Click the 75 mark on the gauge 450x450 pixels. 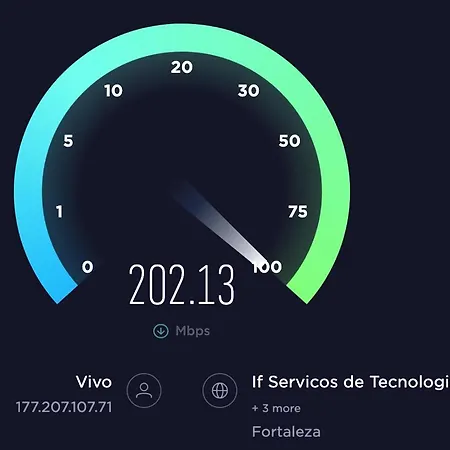pyautogui.click(x=298, y=212)
